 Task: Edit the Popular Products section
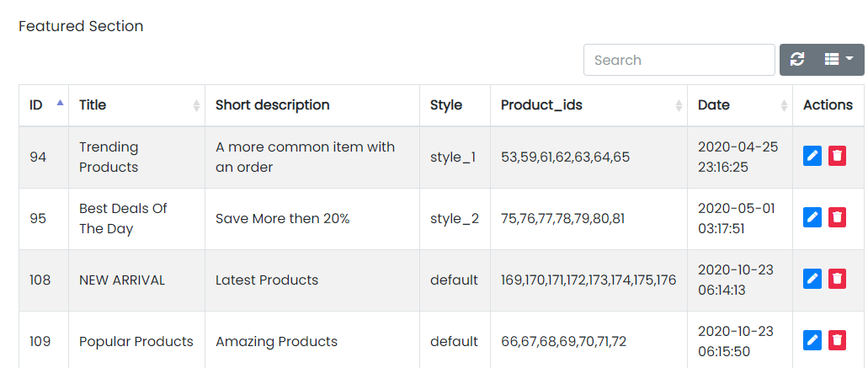point(812,340)
